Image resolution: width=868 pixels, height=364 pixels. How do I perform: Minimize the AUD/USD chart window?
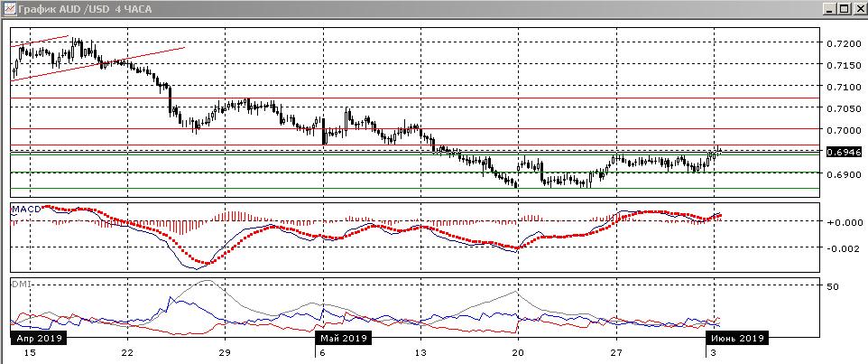828,8
